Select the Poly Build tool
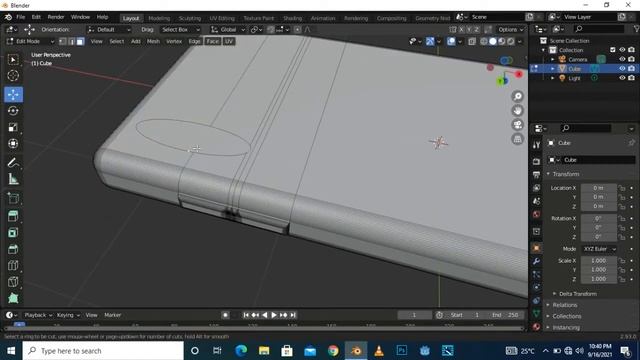The height and width of the screenshot is (360, 640). pyautogui.click(x=13, y=298)
